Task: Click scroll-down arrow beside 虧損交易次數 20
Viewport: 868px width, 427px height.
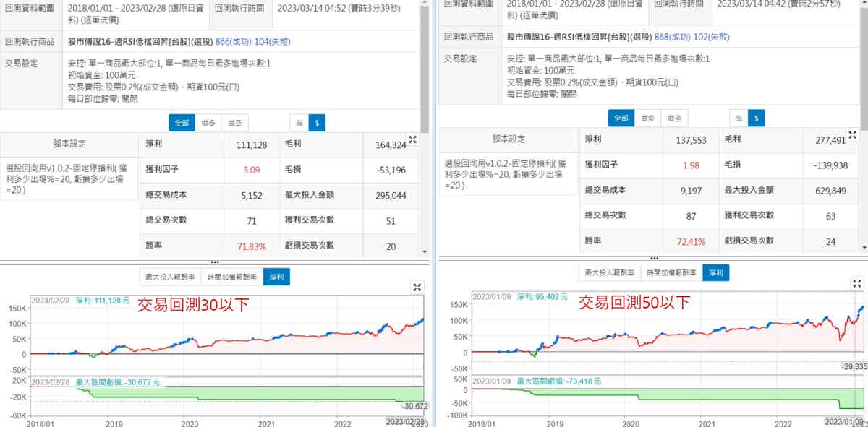Action: pyautogui.click(x=425, y=251)
